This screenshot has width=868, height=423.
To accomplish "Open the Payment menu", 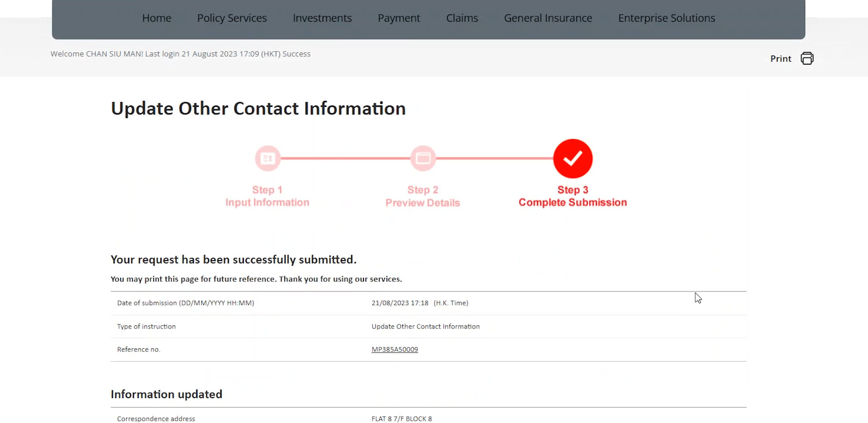I will click(x=399, y=18).
